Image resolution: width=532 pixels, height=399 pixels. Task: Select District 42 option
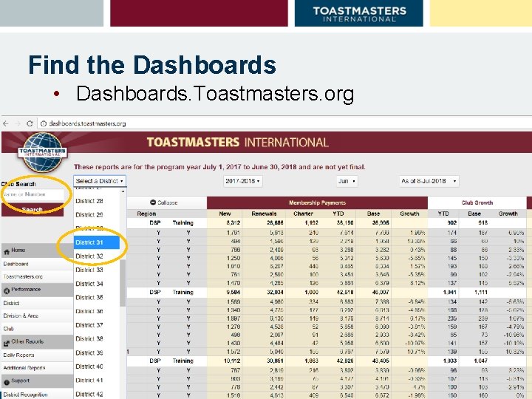click(x=97, y=395)
